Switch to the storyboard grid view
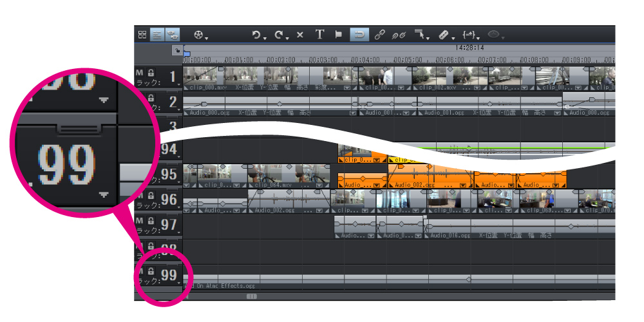The width and height of the screenshot is (644, 322). click(142, 35)
